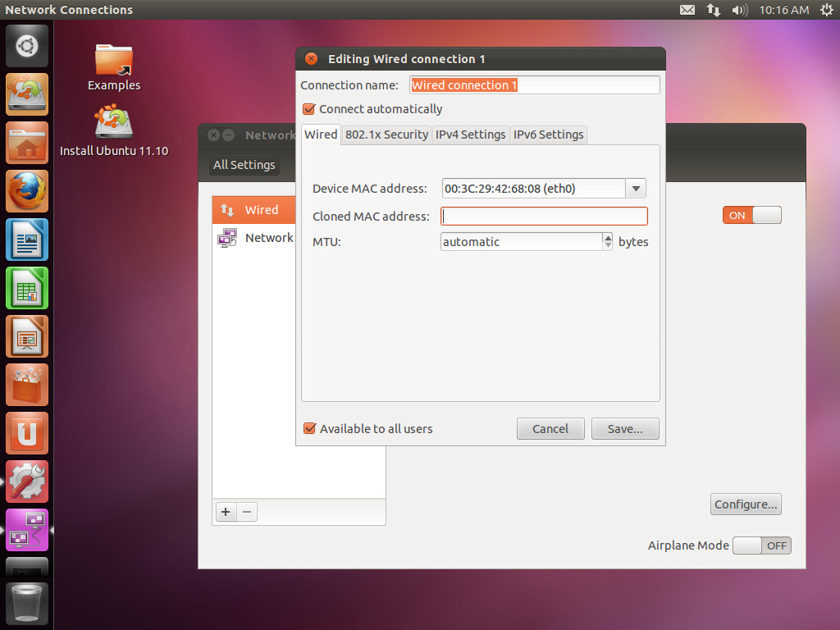Screen dimensions: 840x630
Task: Click the Cloned MAC address input field
Action: click(x=544, y=216)
